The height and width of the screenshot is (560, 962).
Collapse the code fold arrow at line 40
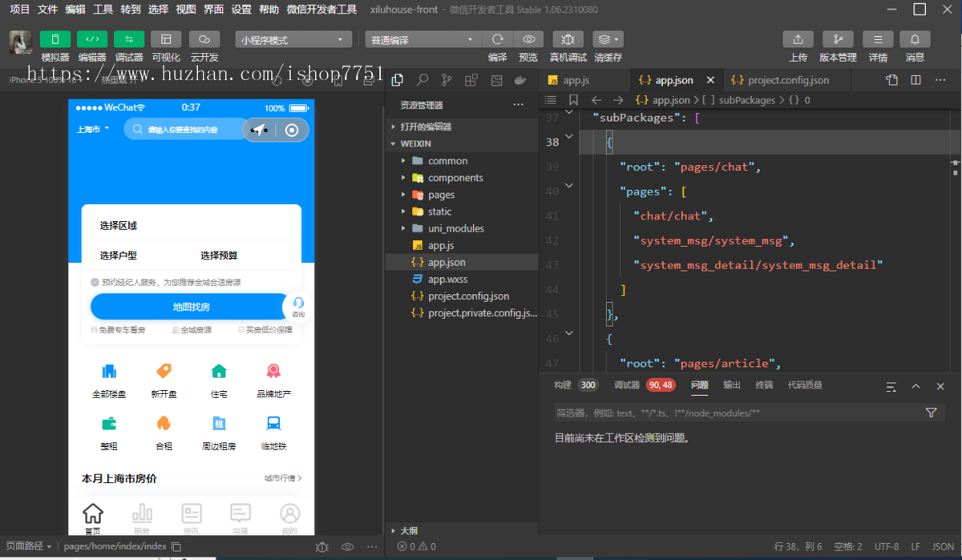coord(569,186)
